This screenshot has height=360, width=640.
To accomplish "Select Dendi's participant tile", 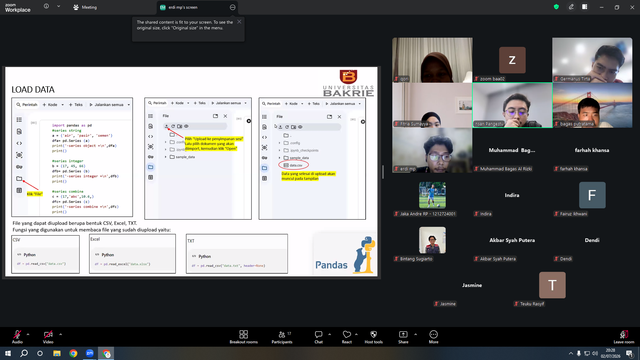I will (592, 240).
